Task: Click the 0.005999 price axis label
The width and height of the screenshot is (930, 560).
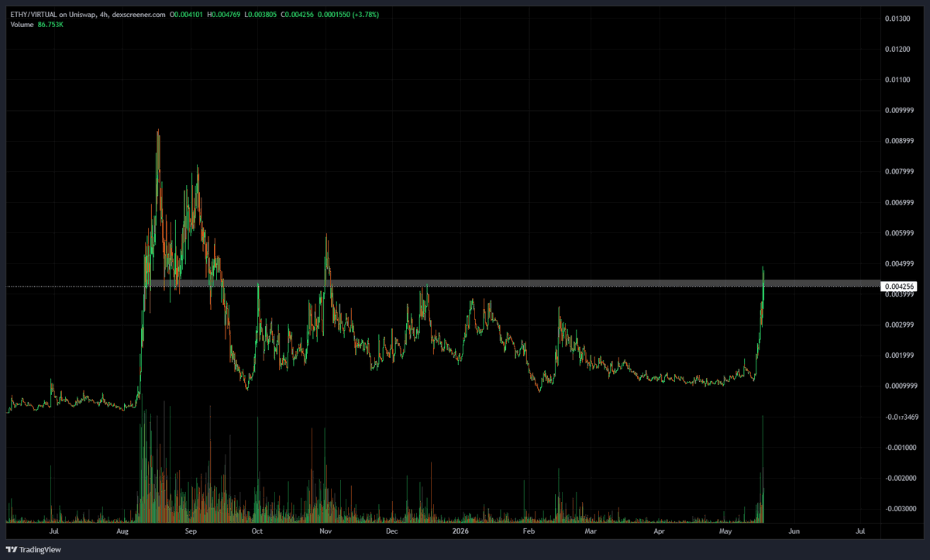Action: 900,233
